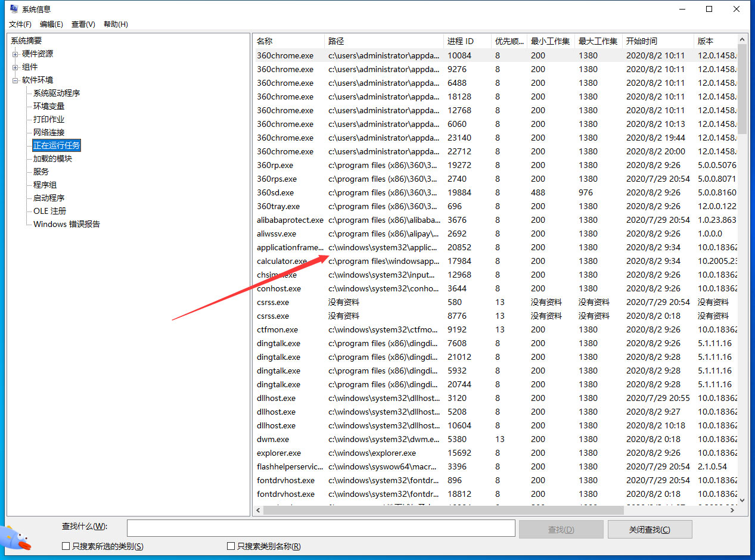Select the calculator.exe row
The height and width of the screenshot is (560, 755).
pyautogui.click(x=495, y=261)
